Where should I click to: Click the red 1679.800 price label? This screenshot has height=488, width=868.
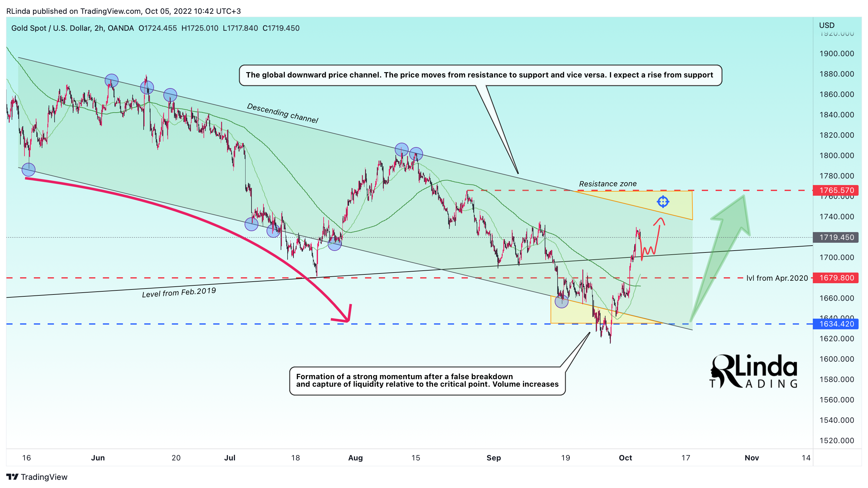(x=836, y=278)
